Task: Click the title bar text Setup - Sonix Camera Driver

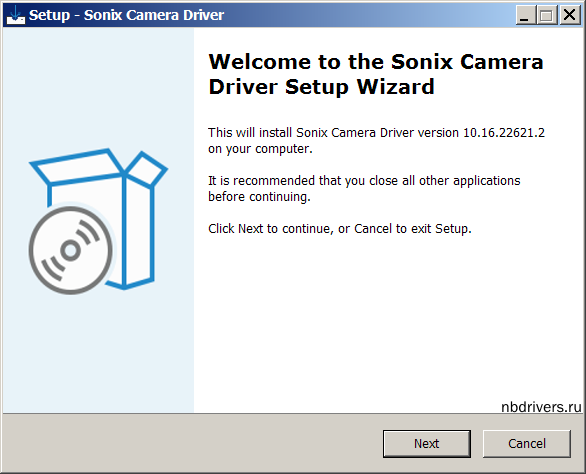Action: [x=126, y=15]
